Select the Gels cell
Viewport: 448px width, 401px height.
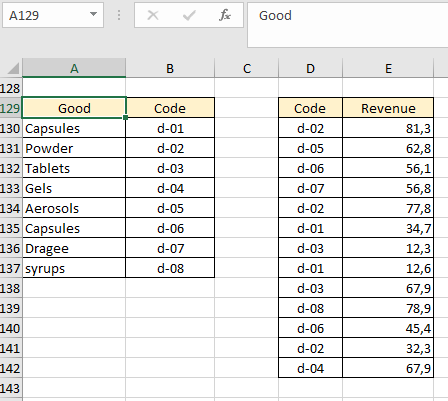coord(74,188)
